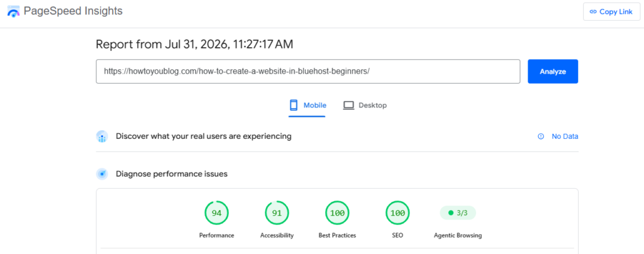This screenshot has height=254, width=644.
Task: Click the mobile phone icon
Action: coord(294,106)
